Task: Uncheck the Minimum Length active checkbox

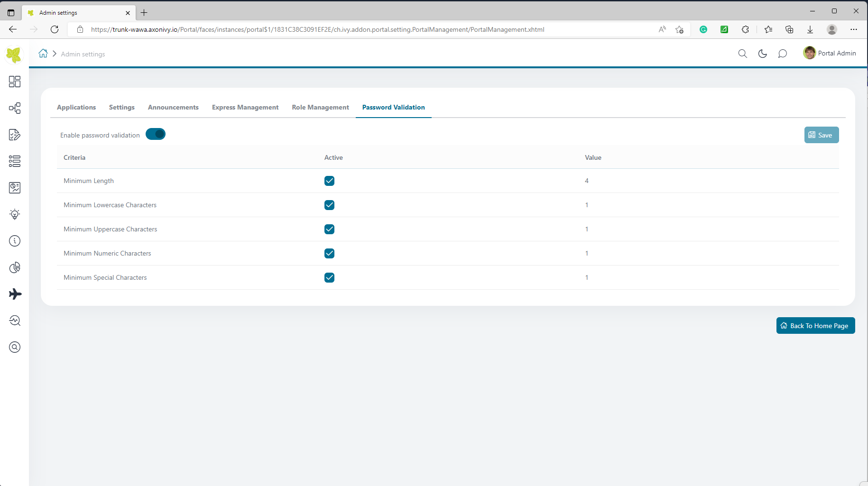Action: coord(329,181)
